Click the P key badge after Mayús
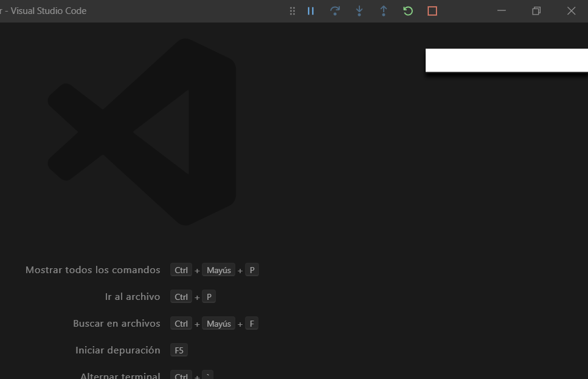Screen dimensions: 588x379 [x=252, y=269]
